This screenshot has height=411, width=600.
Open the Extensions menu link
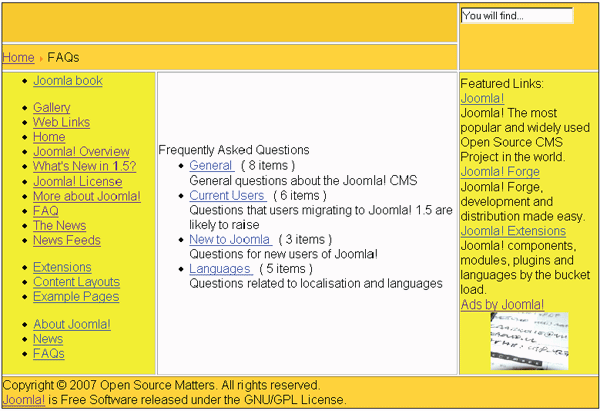point(62,267)
